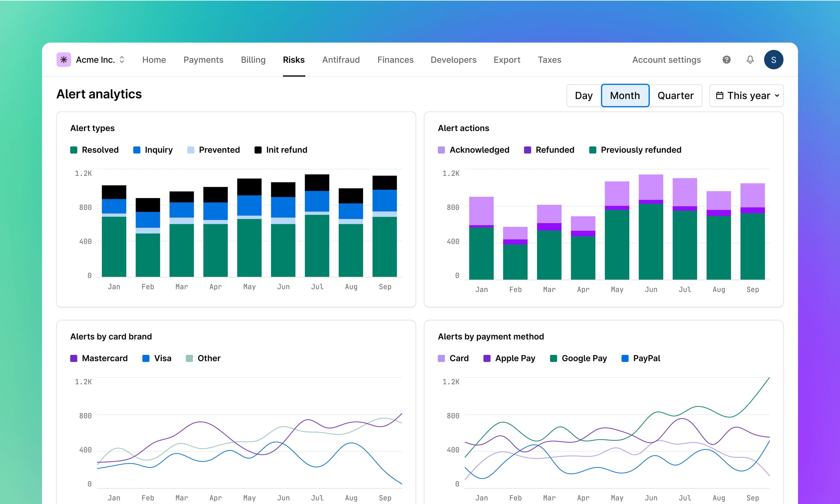The height and width of the screenshot is (504, 840).
Task: Open the user avatar menu
Action: click(x=774, y=59)
